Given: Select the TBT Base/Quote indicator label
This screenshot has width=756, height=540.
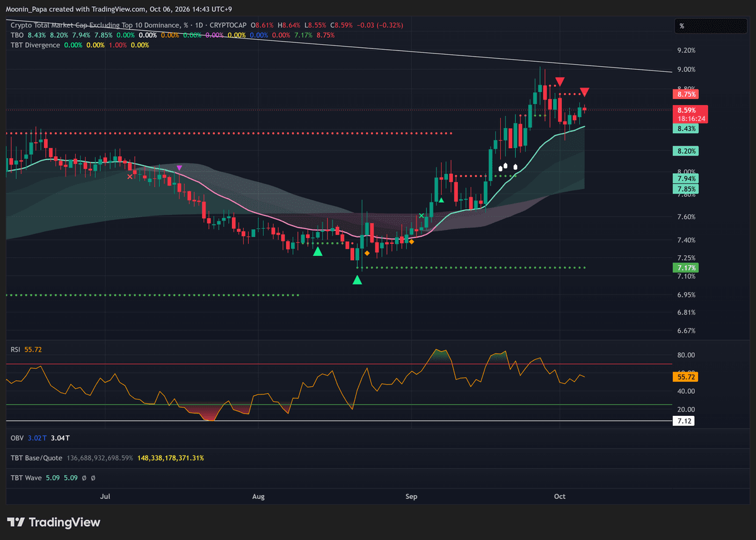Looking at the screenshot, I should tap(36, 458).
